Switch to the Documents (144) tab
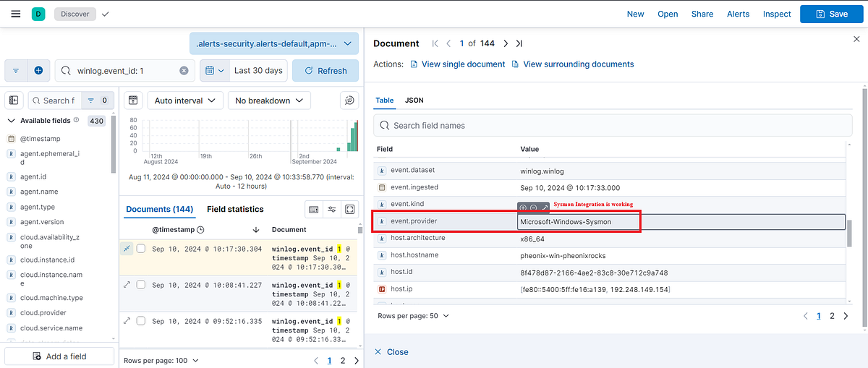Image resolution: width=868 pixels, height=368 pixels. point(159,209)
